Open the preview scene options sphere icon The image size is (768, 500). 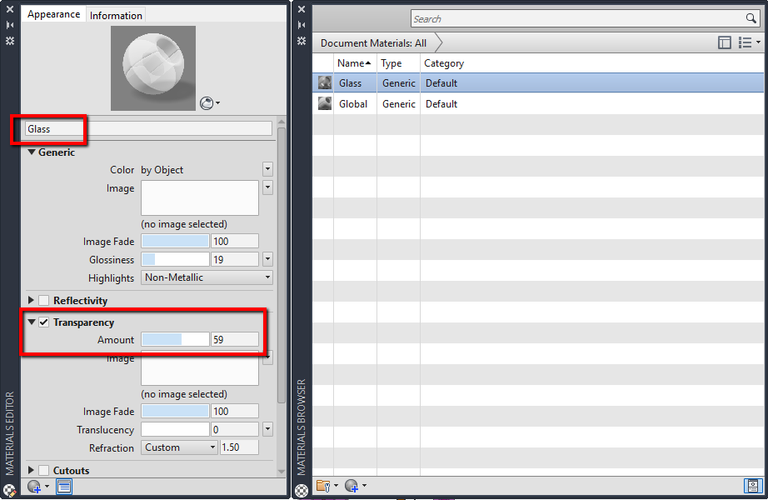pyautogui.click(x=209, y=102)
